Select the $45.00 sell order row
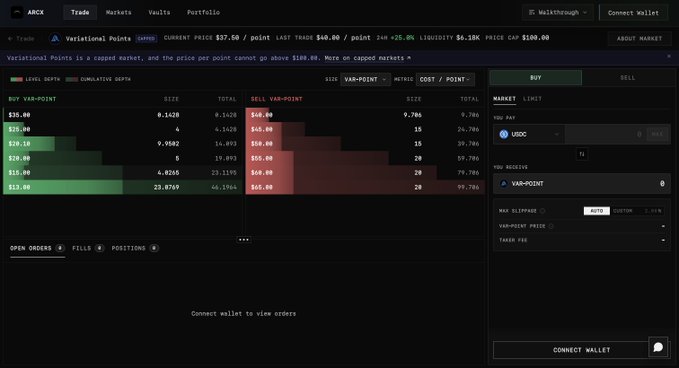Image resolution: width=679 pixels, height=368 pixels. tap(365, 129)
